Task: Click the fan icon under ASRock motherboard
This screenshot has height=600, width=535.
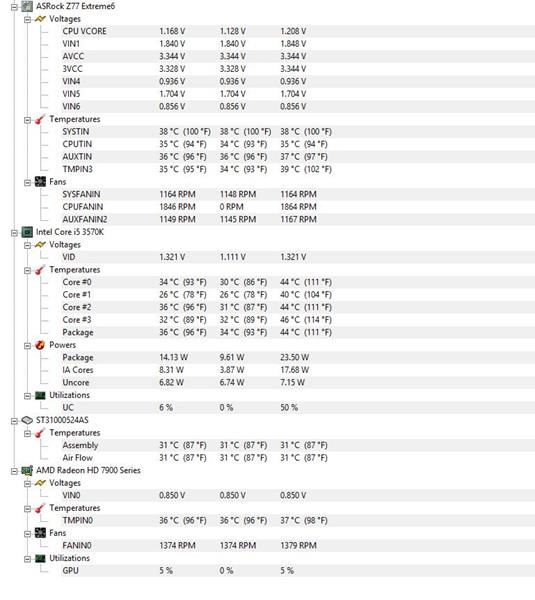Action: [x=40, y=182]
